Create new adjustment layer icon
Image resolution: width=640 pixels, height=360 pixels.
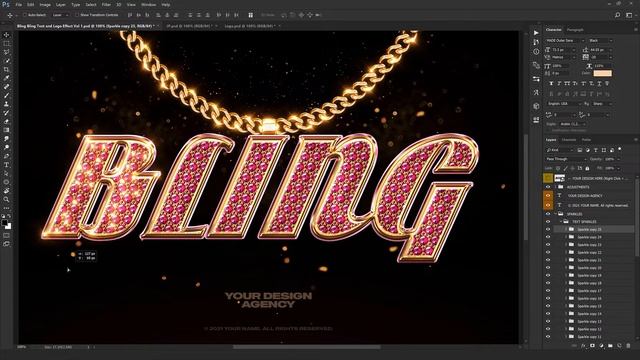click(x=601, y=346)
